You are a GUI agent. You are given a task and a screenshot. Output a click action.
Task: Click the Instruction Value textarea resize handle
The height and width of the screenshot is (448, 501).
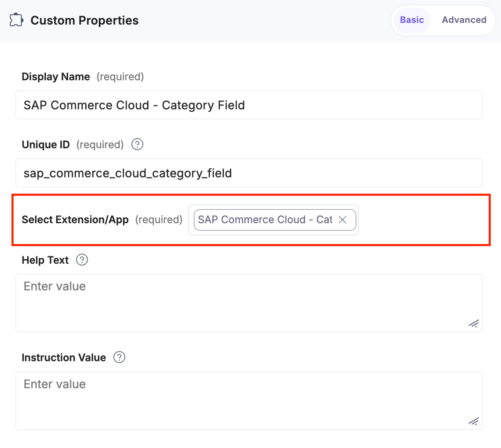pos(473,421)
